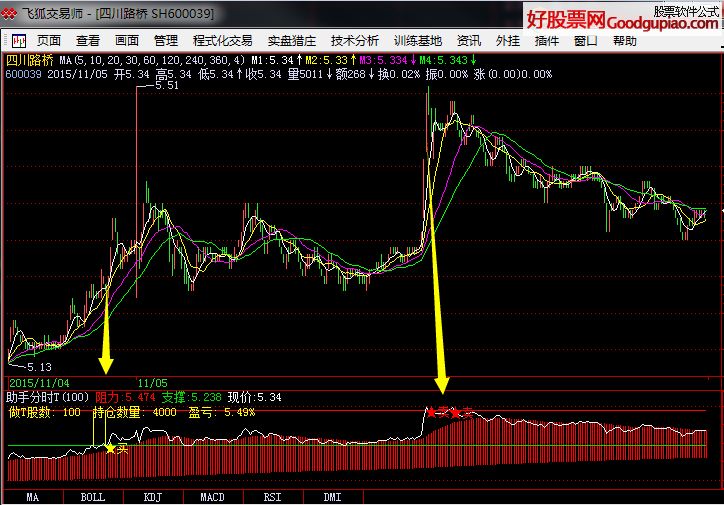The image size is (724, 505).
Task: Open the 实盘猎庄 menu
Action: [x=291, y=41]
